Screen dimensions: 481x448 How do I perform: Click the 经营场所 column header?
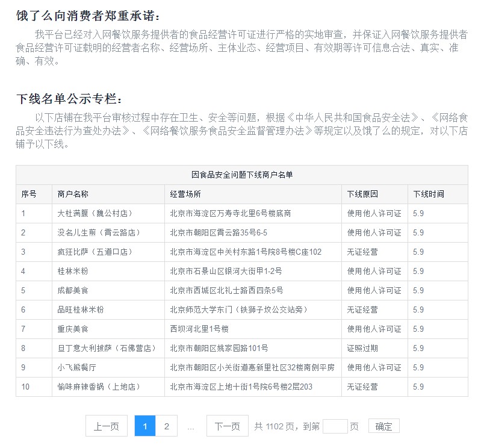click(185, 194)
